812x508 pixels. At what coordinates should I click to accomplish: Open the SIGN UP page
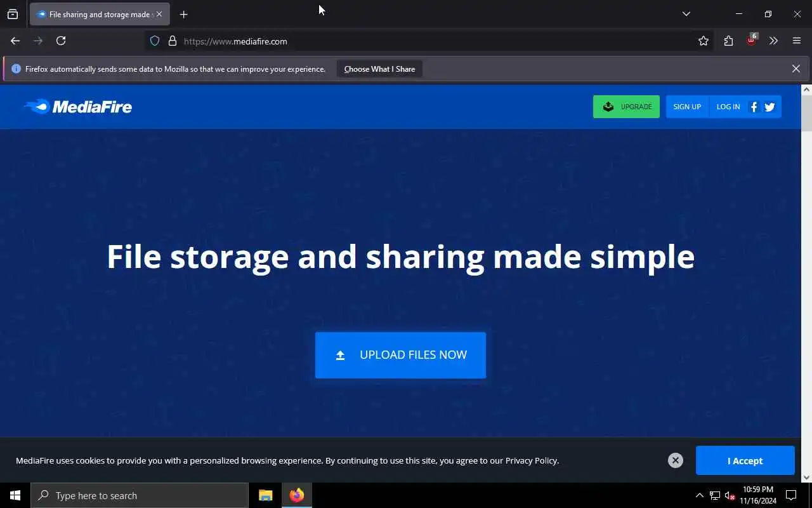pyautogui.click(x=687, y=107)
